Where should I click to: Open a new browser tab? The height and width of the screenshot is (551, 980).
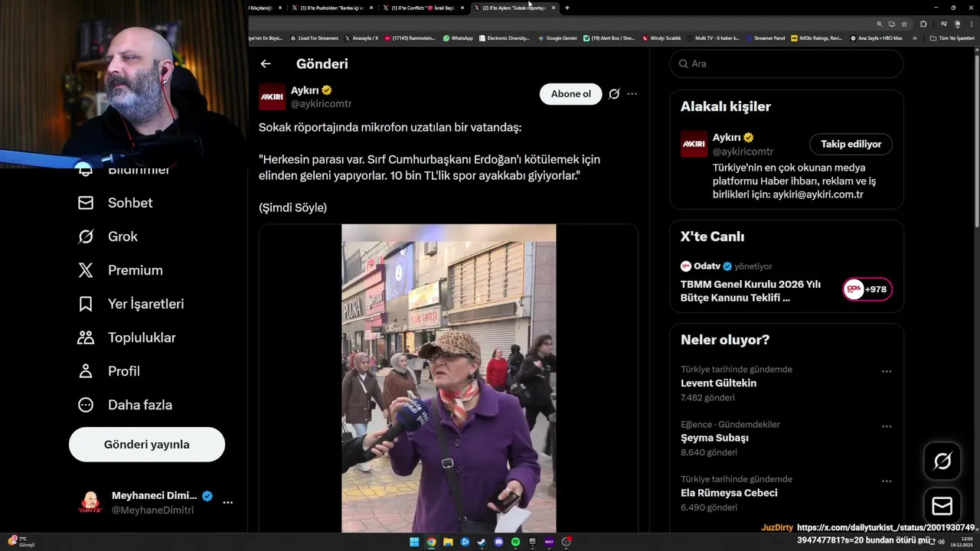567,8
